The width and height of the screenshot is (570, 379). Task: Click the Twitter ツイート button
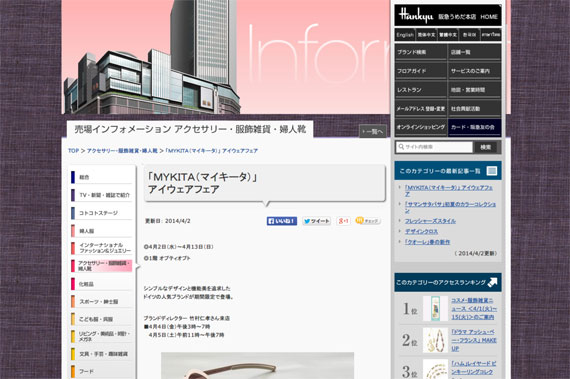[x=316, y=221]
